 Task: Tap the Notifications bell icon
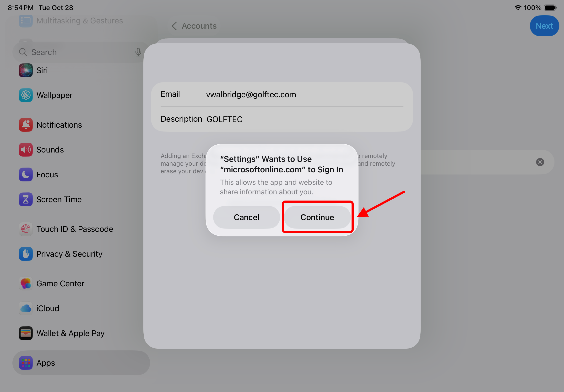tap(26, 125)
